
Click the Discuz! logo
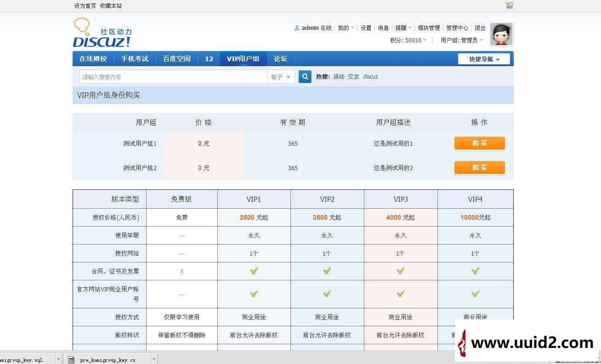[x=101, y=33]
